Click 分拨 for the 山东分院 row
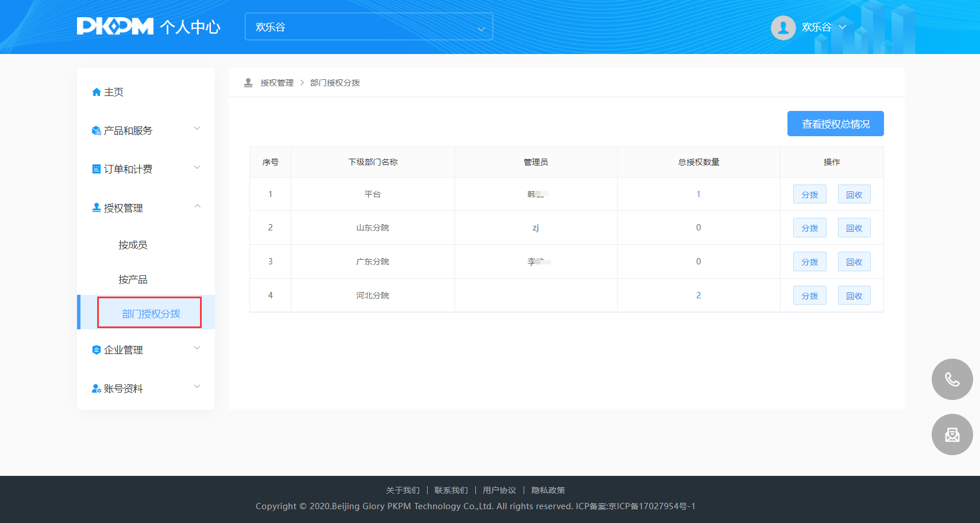980x523 pixels. click(x=809, y=228)
